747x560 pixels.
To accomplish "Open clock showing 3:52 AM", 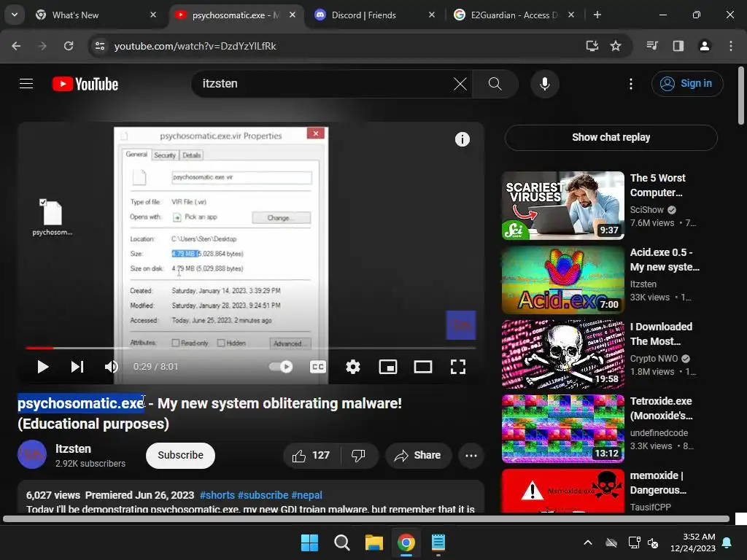I will [693, 542].
